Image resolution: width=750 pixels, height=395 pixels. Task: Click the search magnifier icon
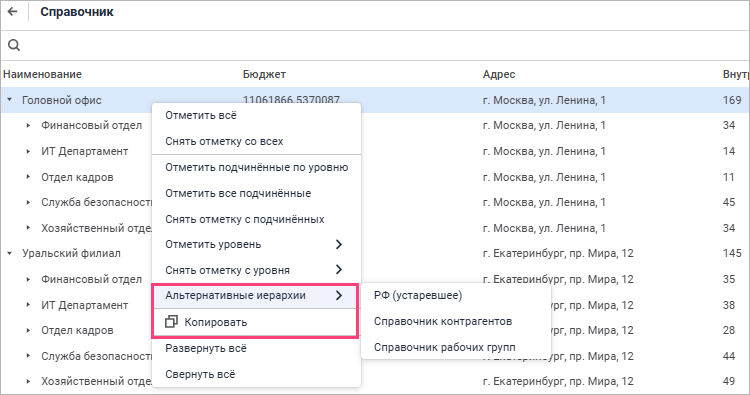14,45
